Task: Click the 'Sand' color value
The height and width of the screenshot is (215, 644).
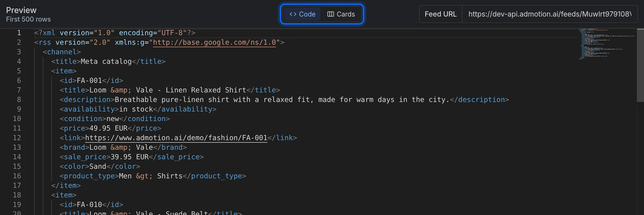Action: pyautogui.click(x=98, y=166)
